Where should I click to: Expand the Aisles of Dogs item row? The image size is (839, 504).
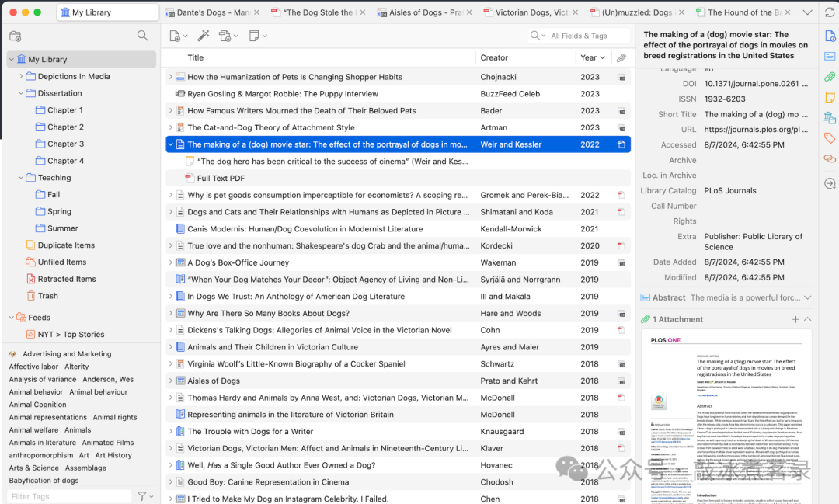click(171, 381)
